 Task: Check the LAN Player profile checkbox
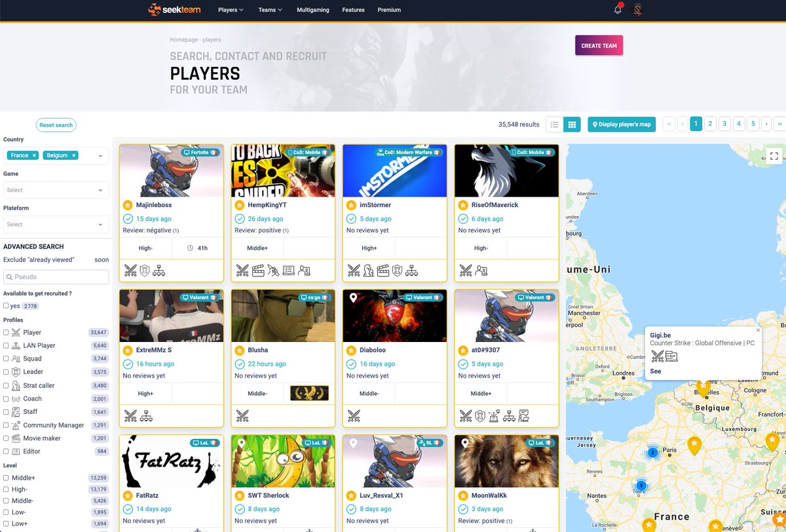6,345
